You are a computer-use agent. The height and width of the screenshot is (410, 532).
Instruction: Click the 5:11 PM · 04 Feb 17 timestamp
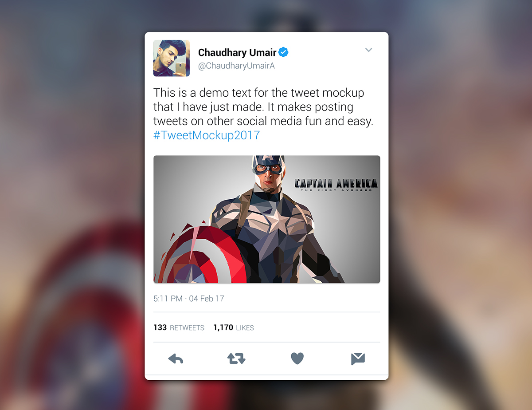point(189,299)
